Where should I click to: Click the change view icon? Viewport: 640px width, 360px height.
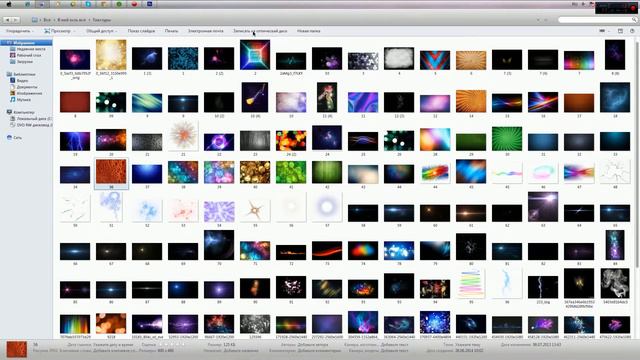pos(602,31)
